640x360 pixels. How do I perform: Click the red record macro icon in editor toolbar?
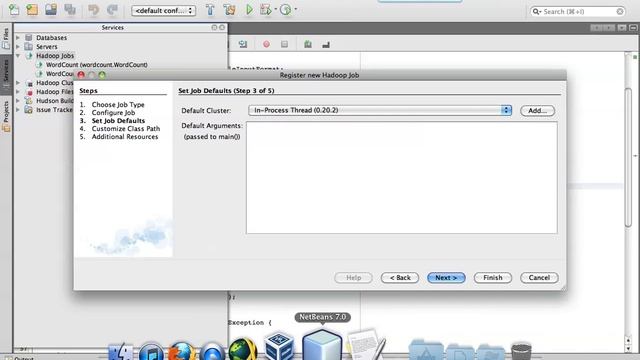pyautogui.click(x=266, y=44)
